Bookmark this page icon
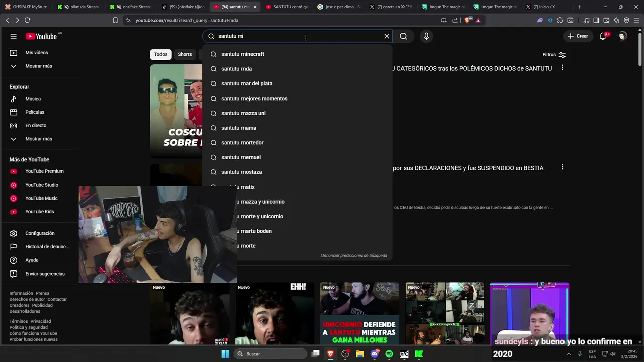The width and height of the screenshot is (644, 362). tap(115, 20)
